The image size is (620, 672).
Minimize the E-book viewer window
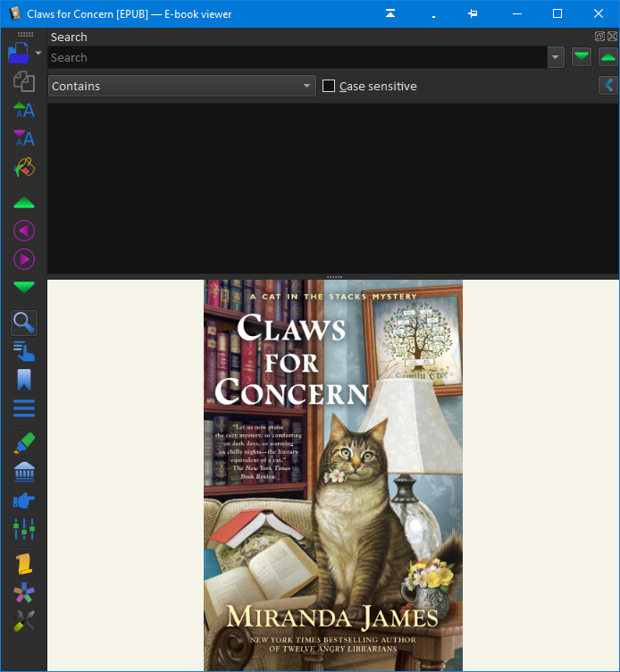tap(517, 13)
